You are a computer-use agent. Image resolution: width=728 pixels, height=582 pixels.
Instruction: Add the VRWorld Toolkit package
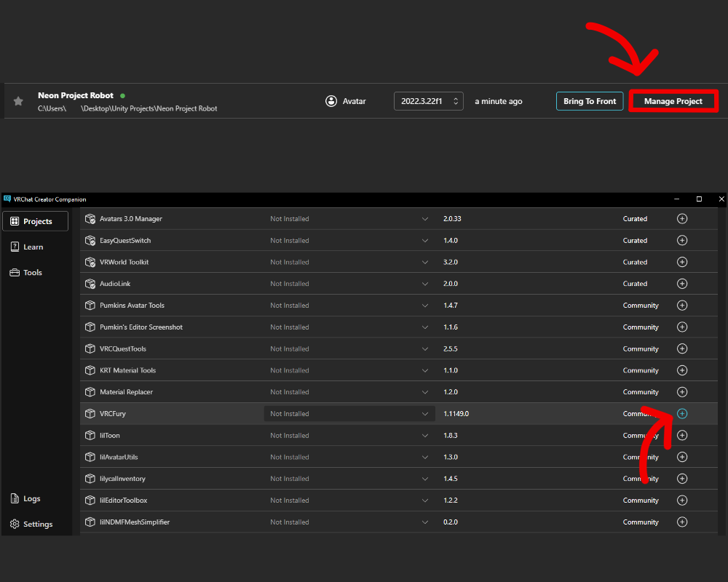(682, 262)
